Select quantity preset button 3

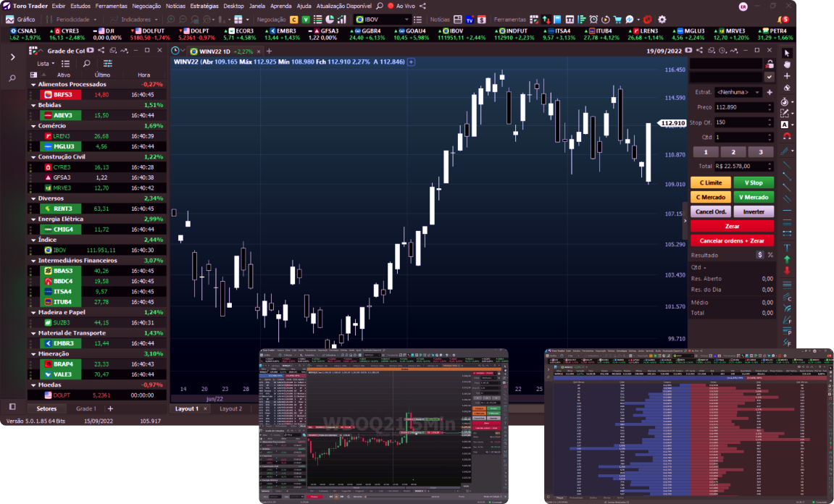[761, 152]
